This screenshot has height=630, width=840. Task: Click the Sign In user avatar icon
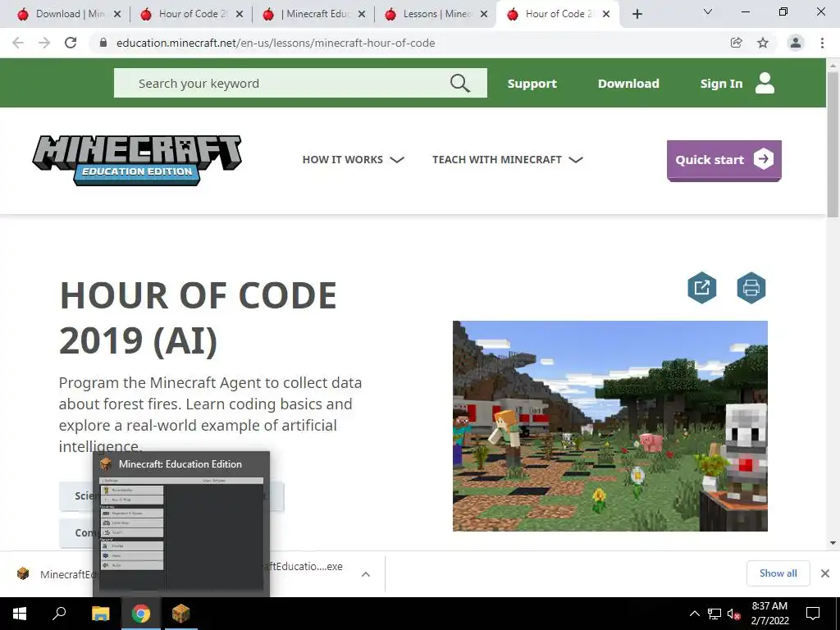pos(765,83)
